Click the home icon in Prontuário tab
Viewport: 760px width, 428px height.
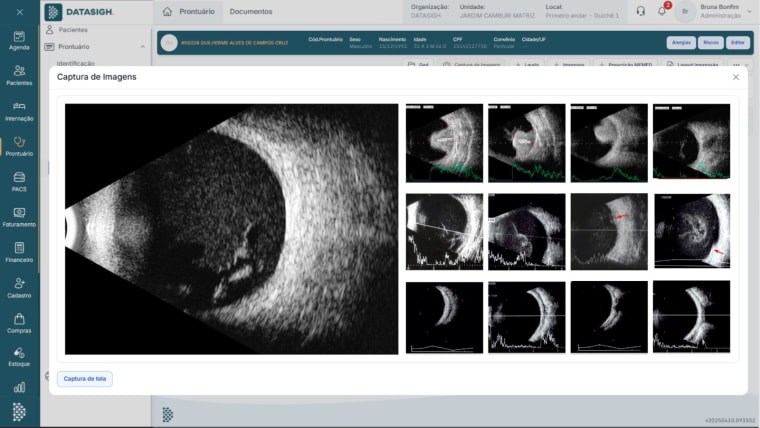pyautogui.click(x=167, y=12)
